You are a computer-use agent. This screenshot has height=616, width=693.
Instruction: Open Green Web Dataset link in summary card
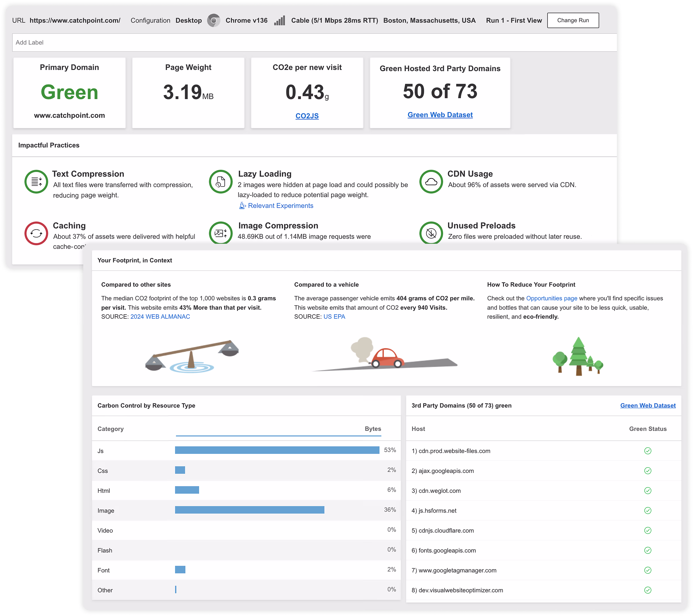(x=440, y=115)
